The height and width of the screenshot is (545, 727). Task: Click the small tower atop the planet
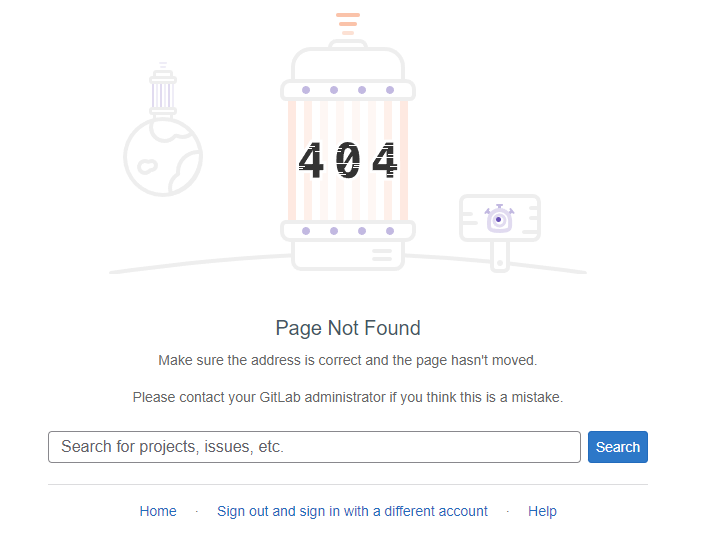point(163,90)
